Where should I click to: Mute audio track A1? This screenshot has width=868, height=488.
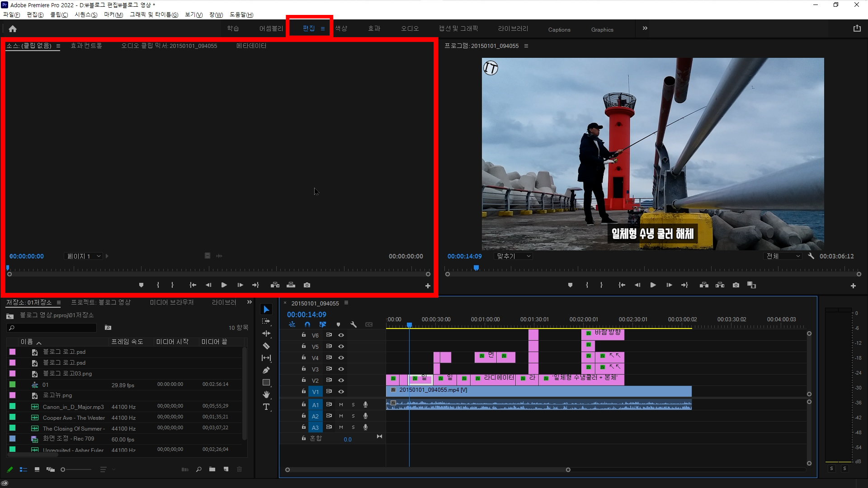click(341, 405)
